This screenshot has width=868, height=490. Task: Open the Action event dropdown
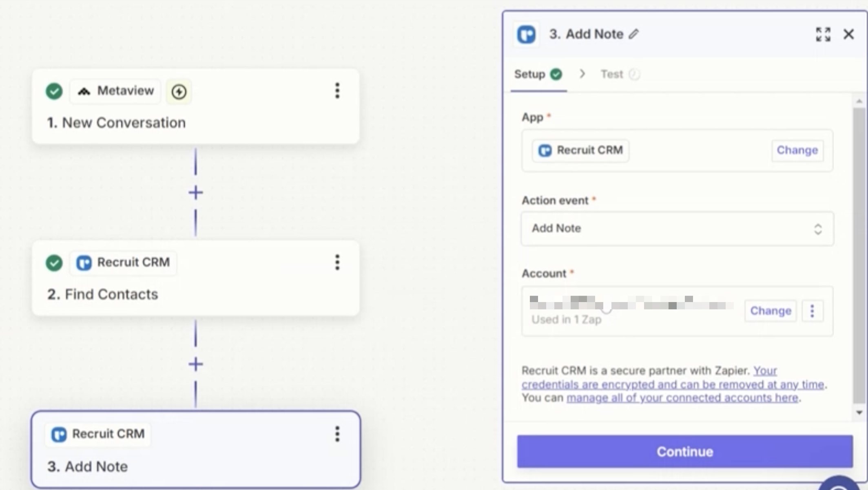(x=677, y=229)
